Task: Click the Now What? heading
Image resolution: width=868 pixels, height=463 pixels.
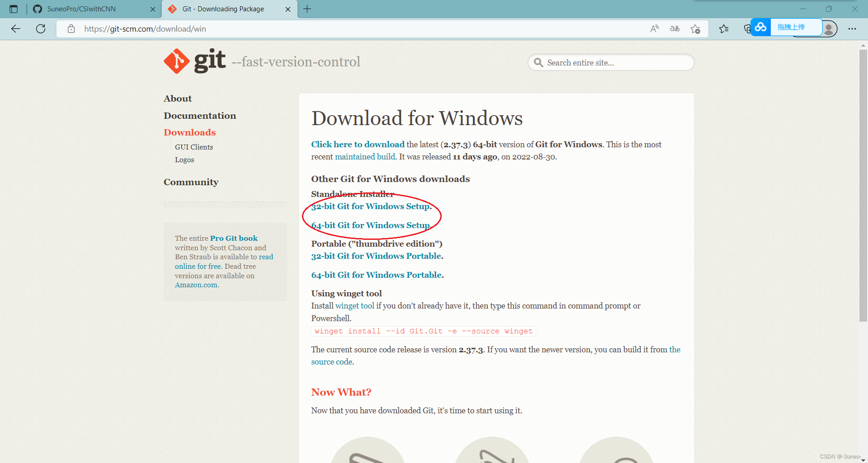Action: [341, 392]
